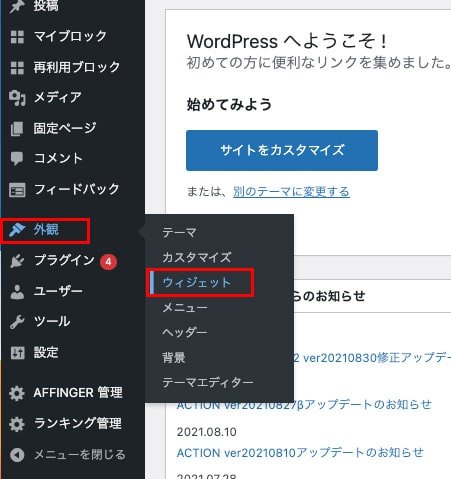The height and width of the screenshot is (479, 451).
Task: Click the date text 2021.08.10
Action: click(x=207, y=432)
